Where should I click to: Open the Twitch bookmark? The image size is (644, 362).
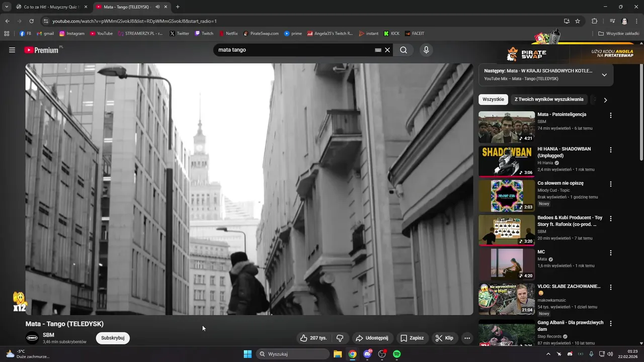tap(204, 34)
